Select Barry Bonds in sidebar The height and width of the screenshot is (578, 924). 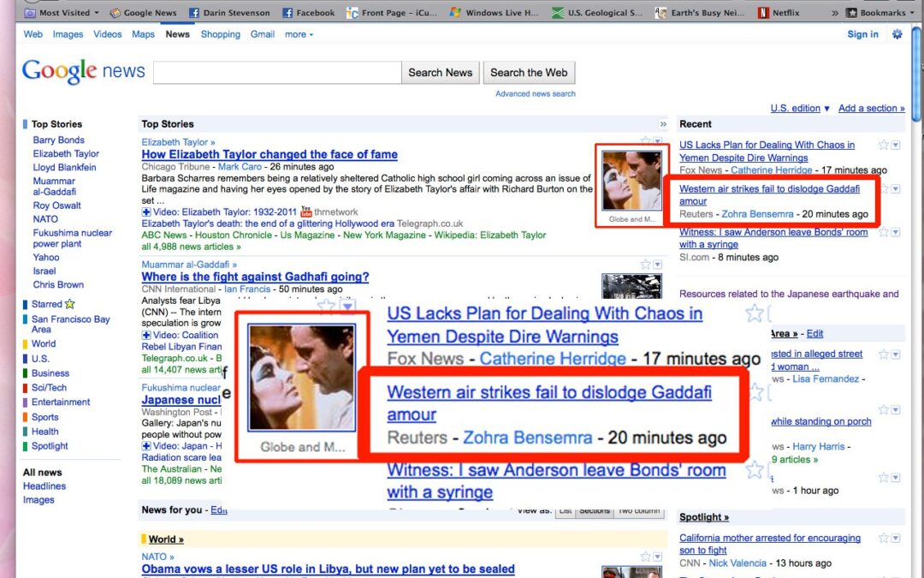point(58,140)
